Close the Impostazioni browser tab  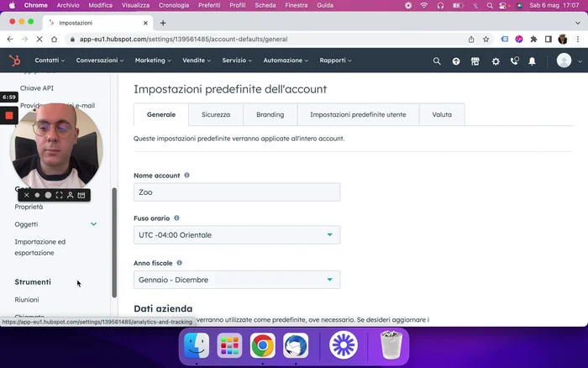coord(145,23)
